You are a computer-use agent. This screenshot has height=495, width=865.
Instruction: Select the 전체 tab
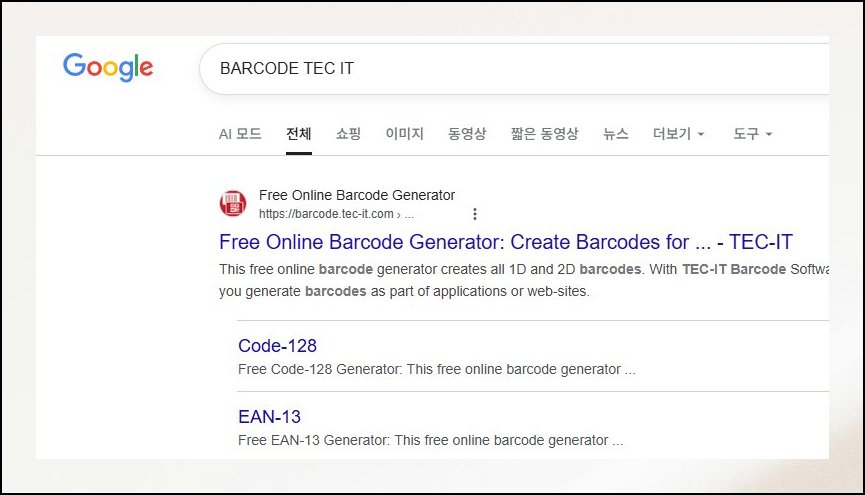click(298, 134)
